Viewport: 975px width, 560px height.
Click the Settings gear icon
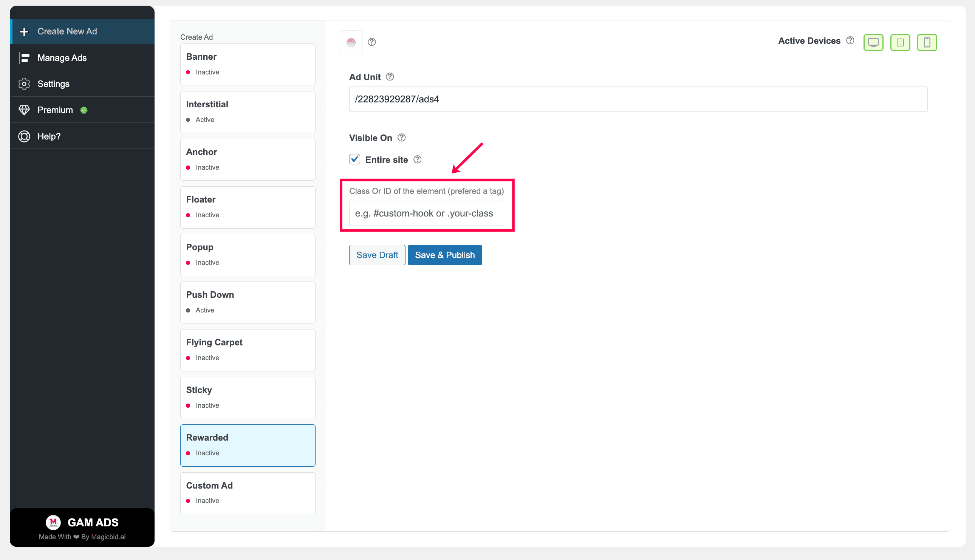[x=24, y=84]
